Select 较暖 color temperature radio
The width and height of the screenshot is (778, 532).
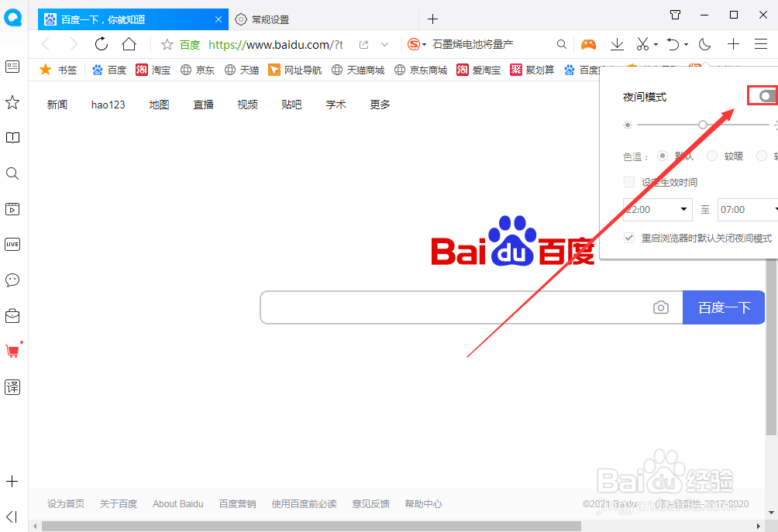pos(712,156)
